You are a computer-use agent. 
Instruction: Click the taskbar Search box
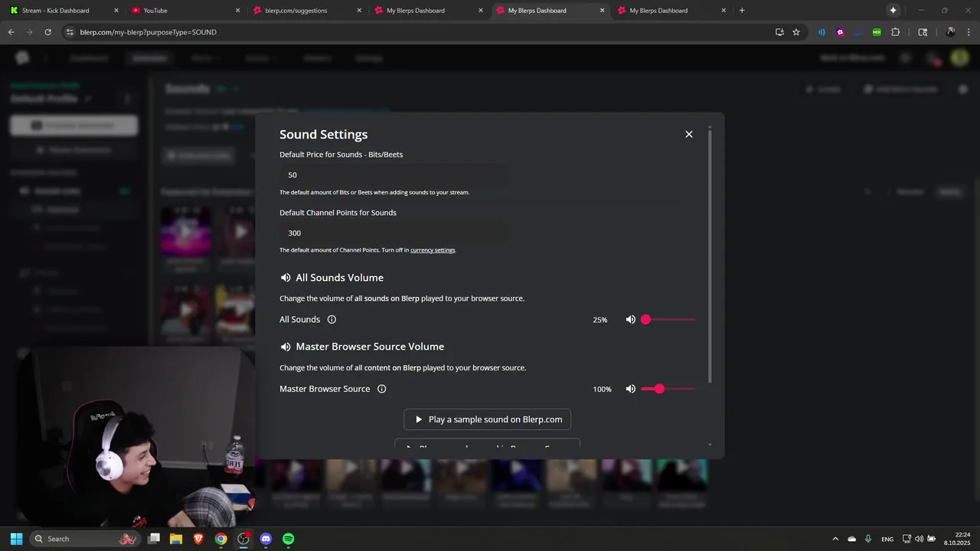click(85, 539)
